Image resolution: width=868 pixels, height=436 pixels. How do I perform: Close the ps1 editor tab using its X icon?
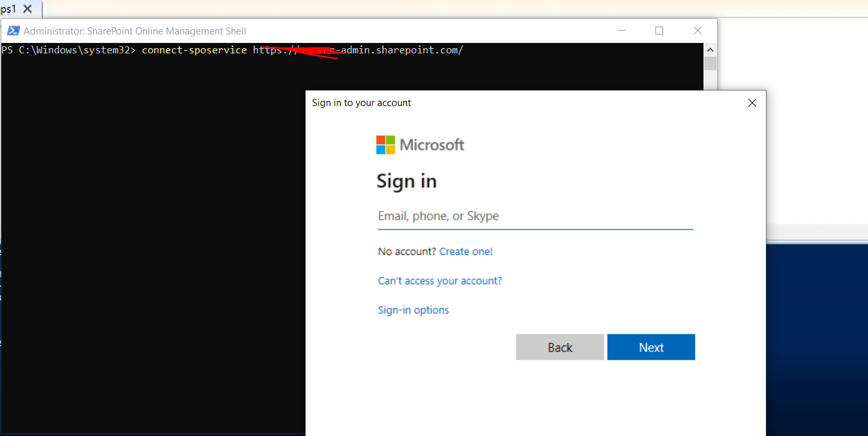click(x=27, y=9)
